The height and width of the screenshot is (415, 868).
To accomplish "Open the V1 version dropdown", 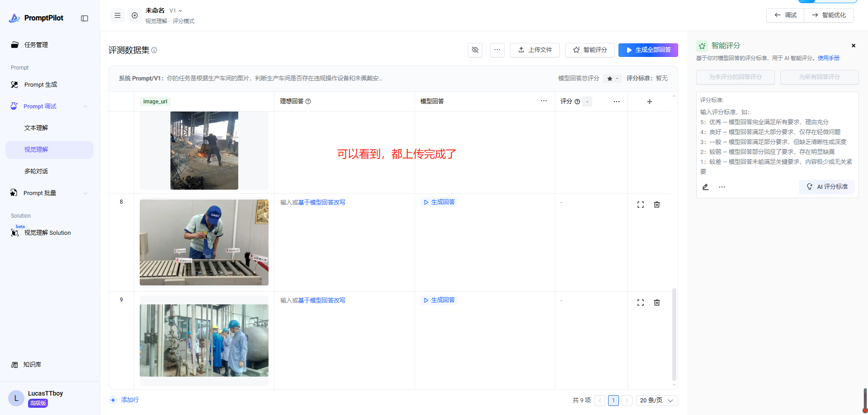I will pyautogui.click(x=176, y=11).
